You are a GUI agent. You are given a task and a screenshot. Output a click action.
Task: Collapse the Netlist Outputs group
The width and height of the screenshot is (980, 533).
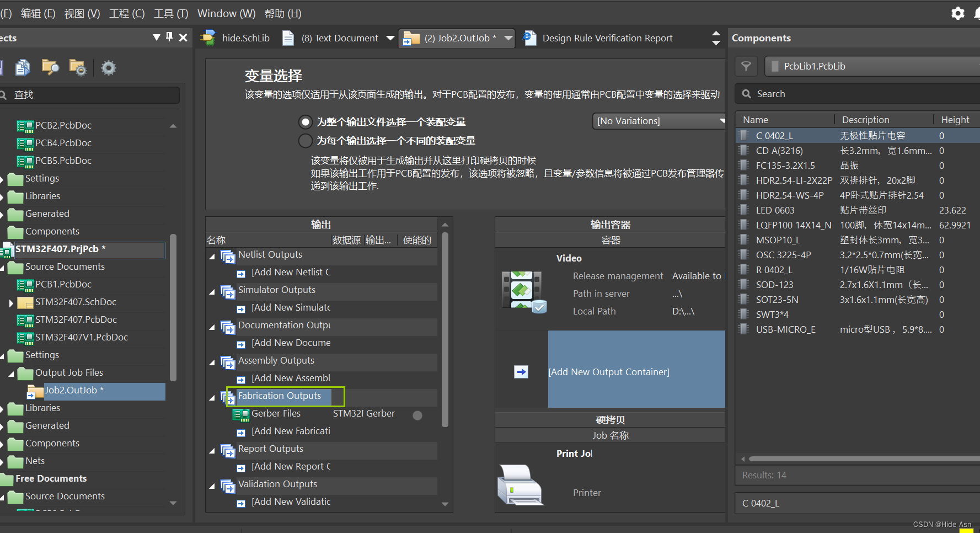(212, 257)
